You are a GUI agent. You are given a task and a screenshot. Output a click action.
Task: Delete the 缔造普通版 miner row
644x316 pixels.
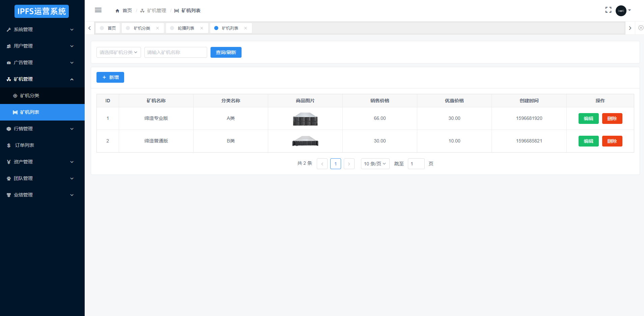coord(612,141)
